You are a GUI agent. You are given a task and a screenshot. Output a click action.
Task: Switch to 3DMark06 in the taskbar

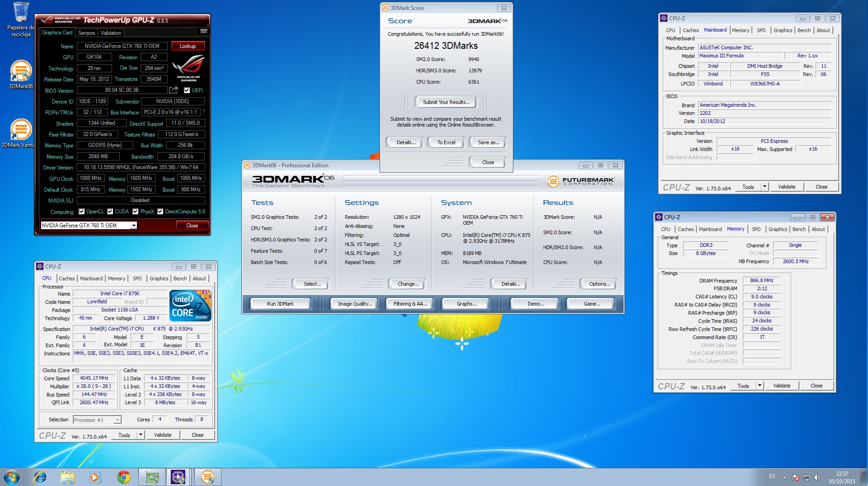207,477
